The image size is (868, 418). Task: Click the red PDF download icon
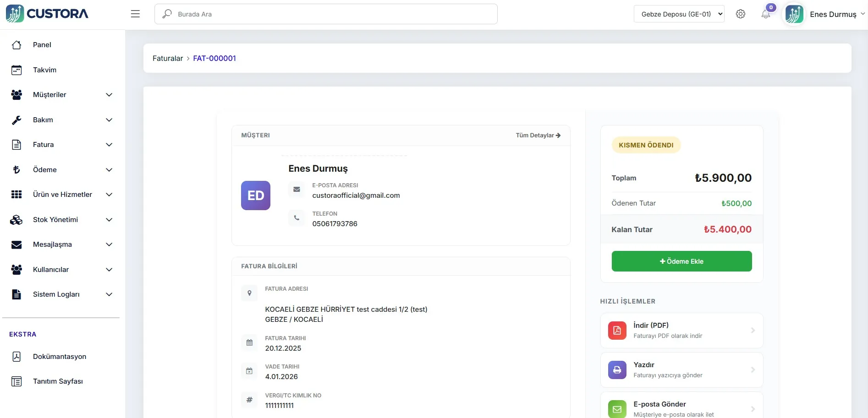pyautogui.click(x=617, y=331)
